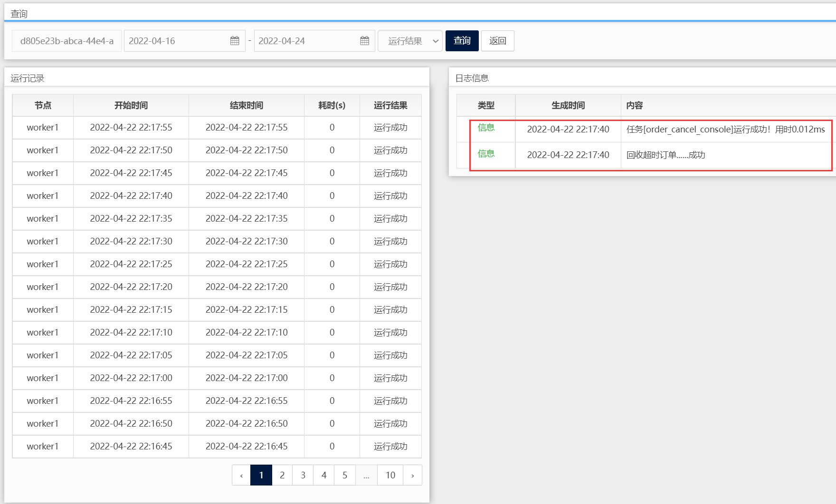Click the 查询 panel title
836x504 pixels.
[x=19, y=14]
